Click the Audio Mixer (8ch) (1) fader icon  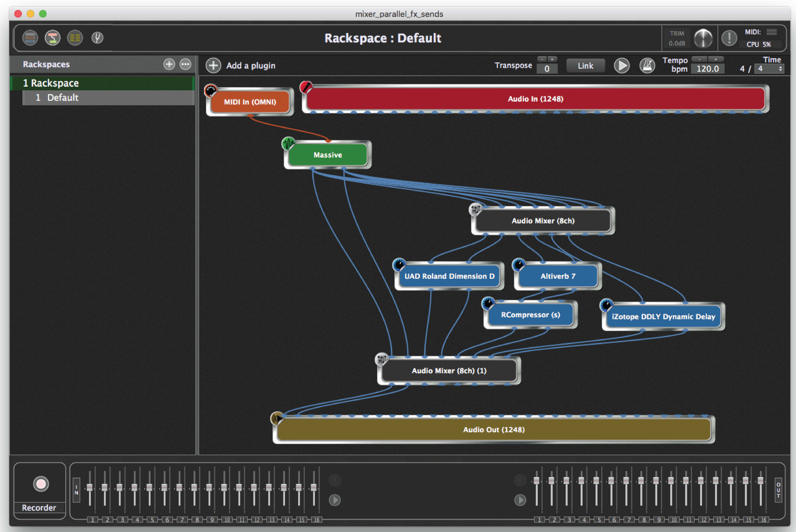(381, 359)
